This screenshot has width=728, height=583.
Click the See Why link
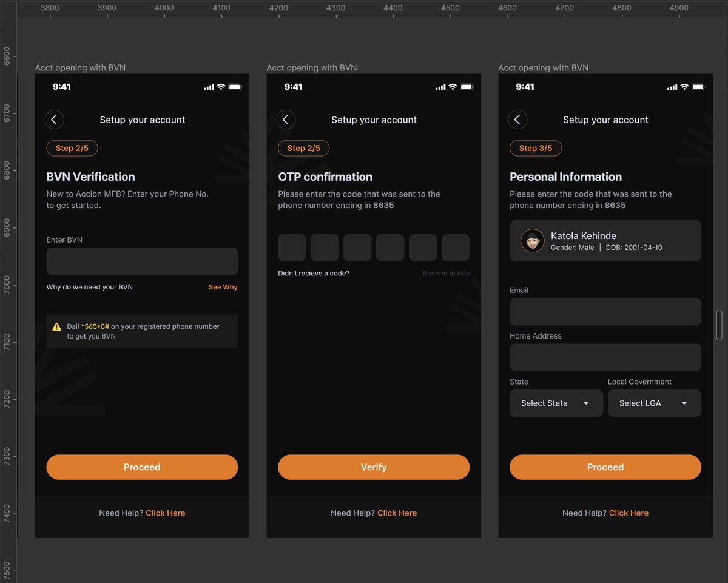pyautogui.click(x=223, y=287)
